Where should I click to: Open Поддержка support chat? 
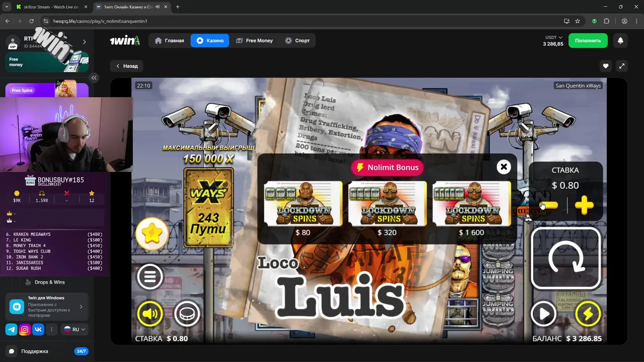[35, 351]
